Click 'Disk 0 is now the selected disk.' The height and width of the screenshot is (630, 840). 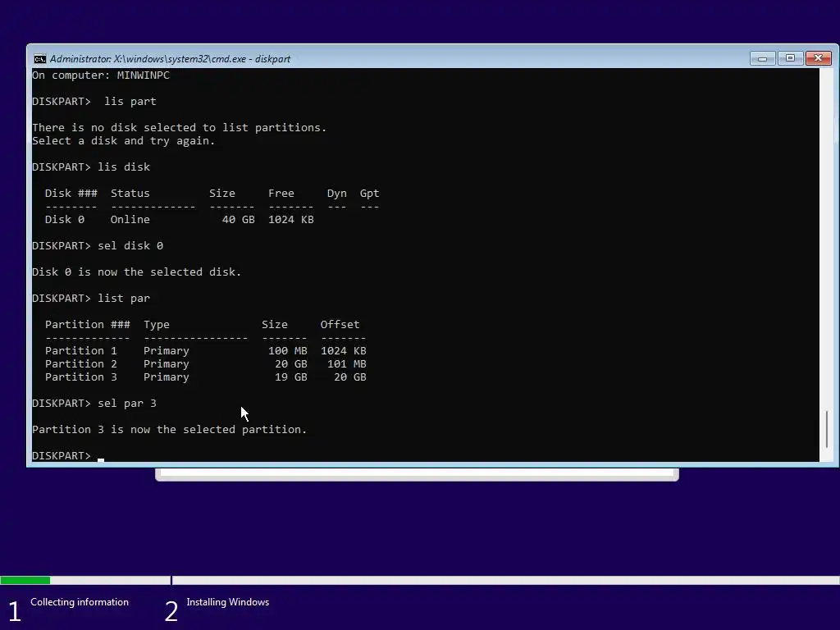[x=137, y=272]
